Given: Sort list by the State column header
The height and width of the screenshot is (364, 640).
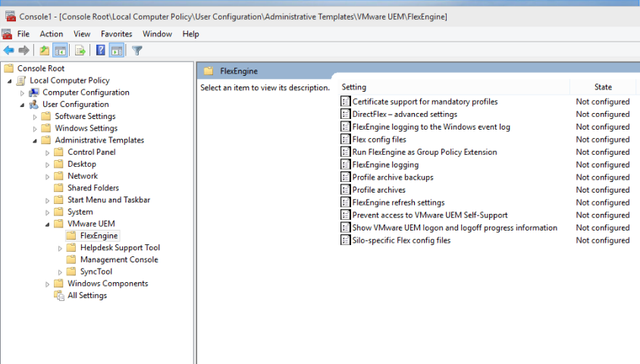Looking at the screenshot, I should point(603,87).
